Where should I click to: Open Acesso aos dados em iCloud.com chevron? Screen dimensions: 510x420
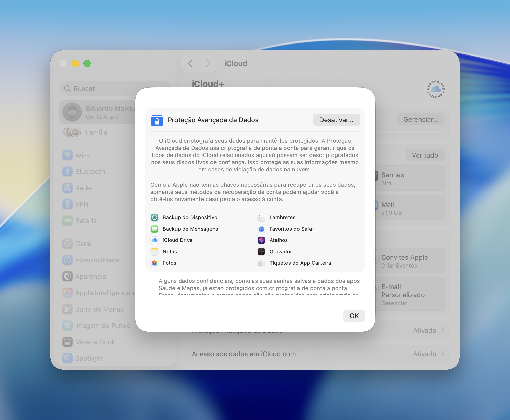click(x=443, y=354)
